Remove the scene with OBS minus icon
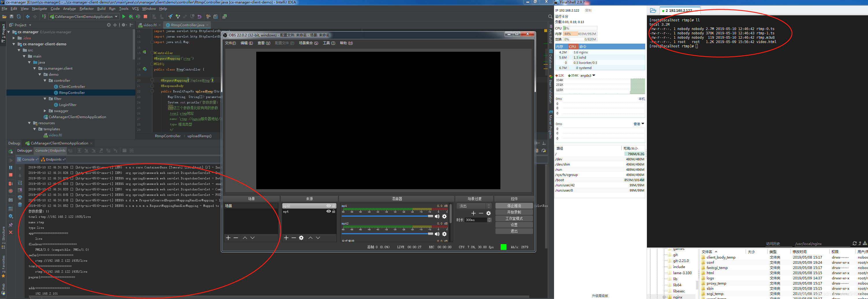This screenshot has height=299, width=868. [236, 238]
